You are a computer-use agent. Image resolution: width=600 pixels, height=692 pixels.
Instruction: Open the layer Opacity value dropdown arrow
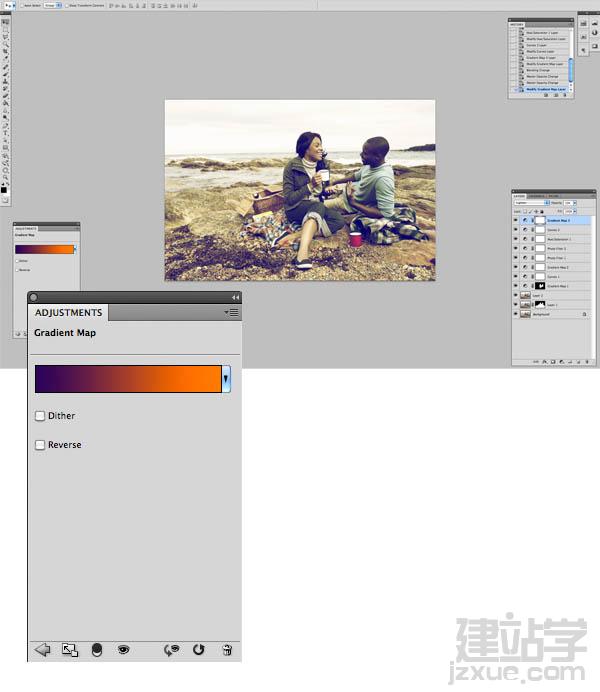(x=575, y=203)
